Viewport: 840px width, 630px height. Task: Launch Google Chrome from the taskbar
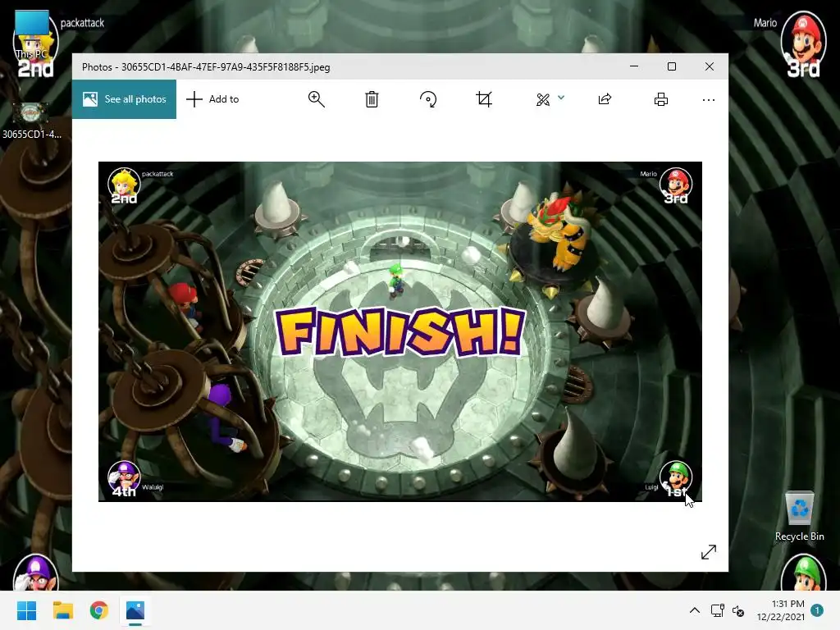click(99, 610)
